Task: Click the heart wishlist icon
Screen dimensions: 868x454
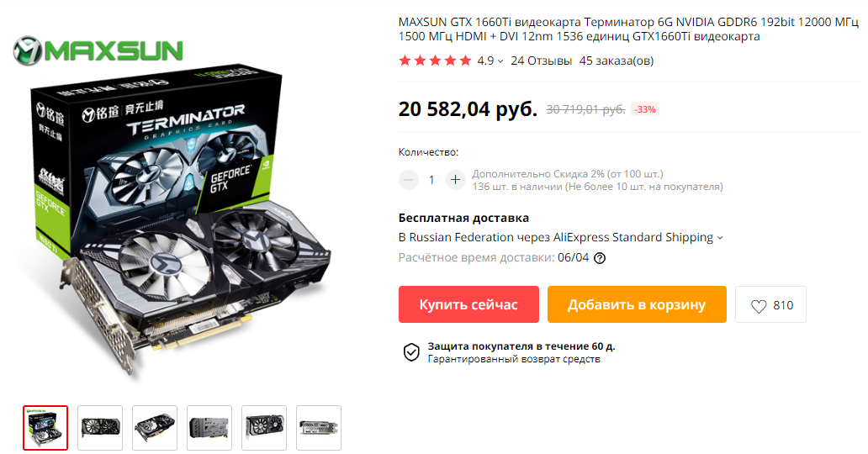Action: 759,306
